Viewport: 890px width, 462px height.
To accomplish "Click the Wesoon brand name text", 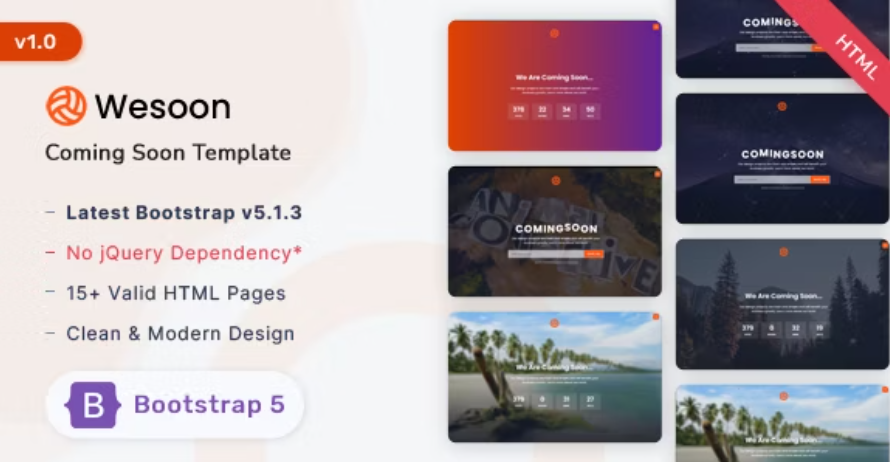I will tap(162, 107).
